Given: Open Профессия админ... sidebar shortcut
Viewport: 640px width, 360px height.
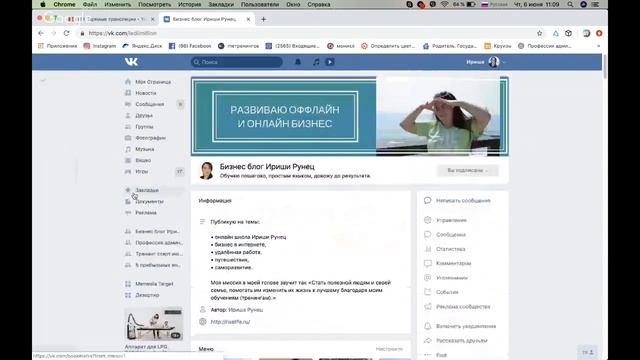Looking at the screenshot, I should coord(158,242).
